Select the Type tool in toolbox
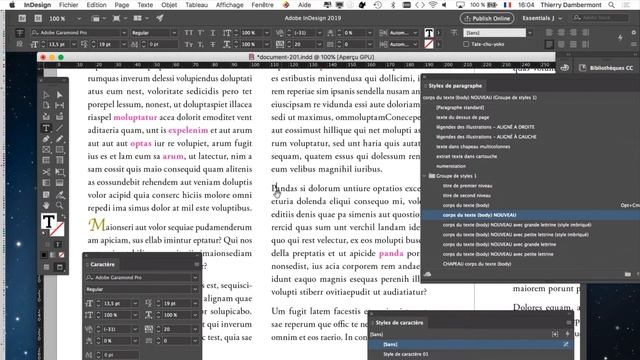This screenshot has width=640, height=360. coord(47,128)
